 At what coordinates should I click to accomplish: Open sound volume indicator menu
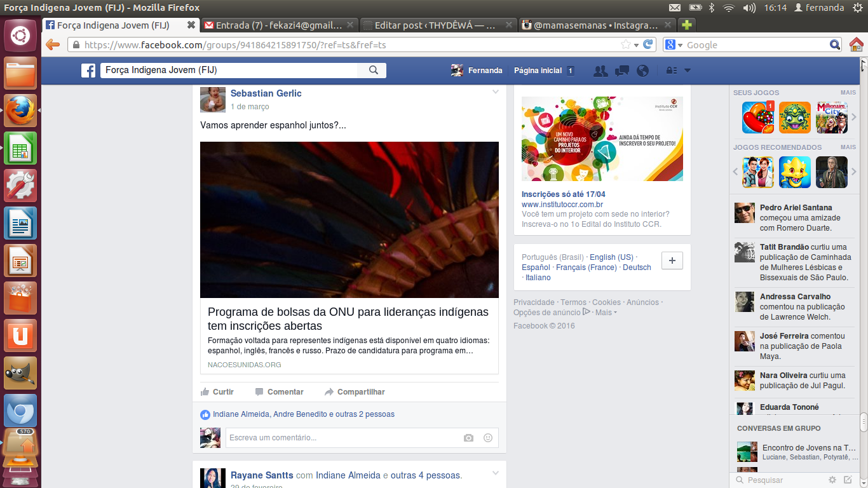point(749,8)
